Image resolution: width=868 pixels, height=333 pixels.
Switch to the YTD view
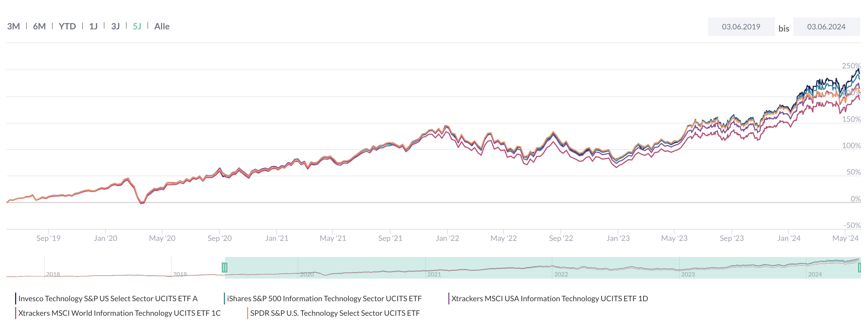pos(67,26)
